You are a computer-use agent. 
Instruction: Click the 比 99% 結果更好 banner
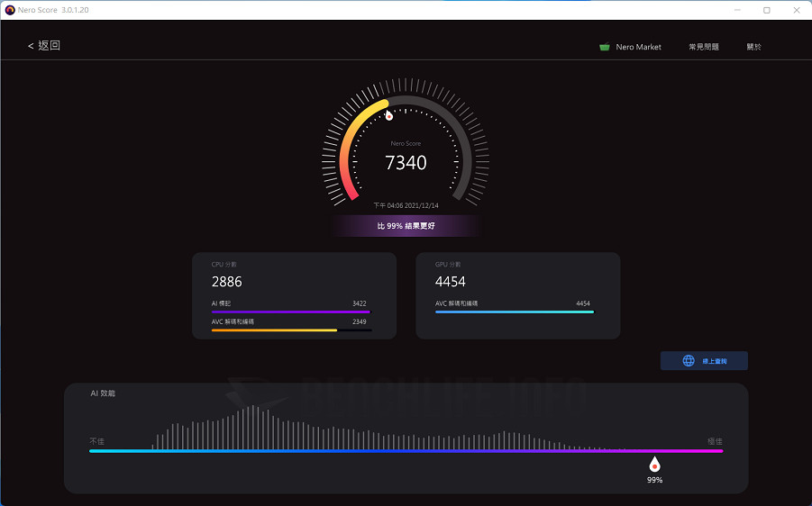pos(406,226)
